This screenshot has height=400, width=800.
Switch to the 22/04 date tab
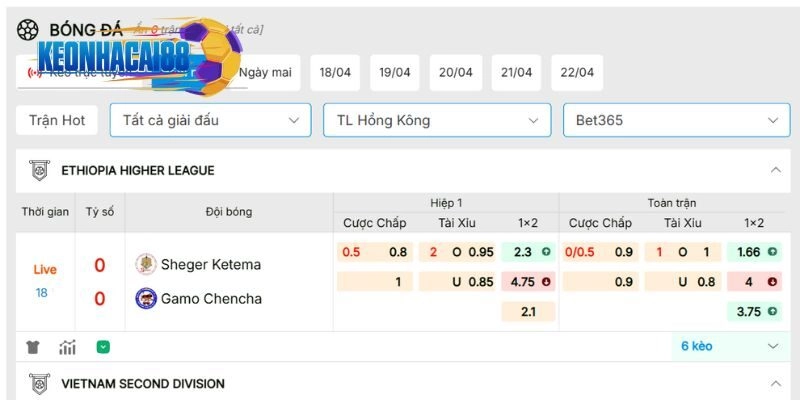point(578,72)
